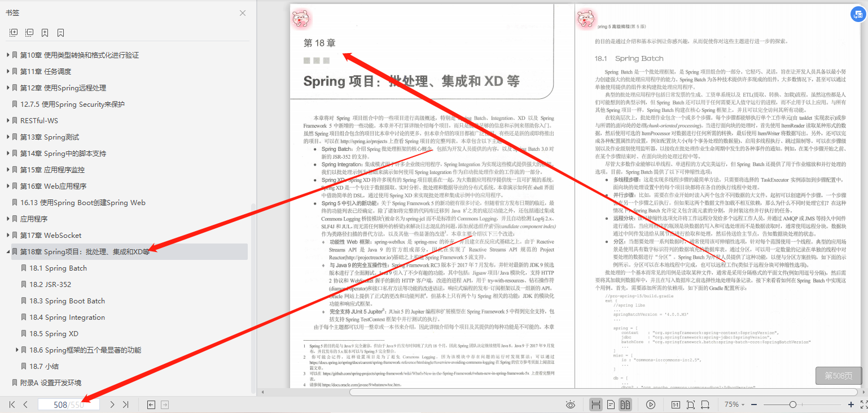The height and width of the screenshot is (413, 868).
Task: Expand 第16章 Web应用程序
Action: pos(8,186)
